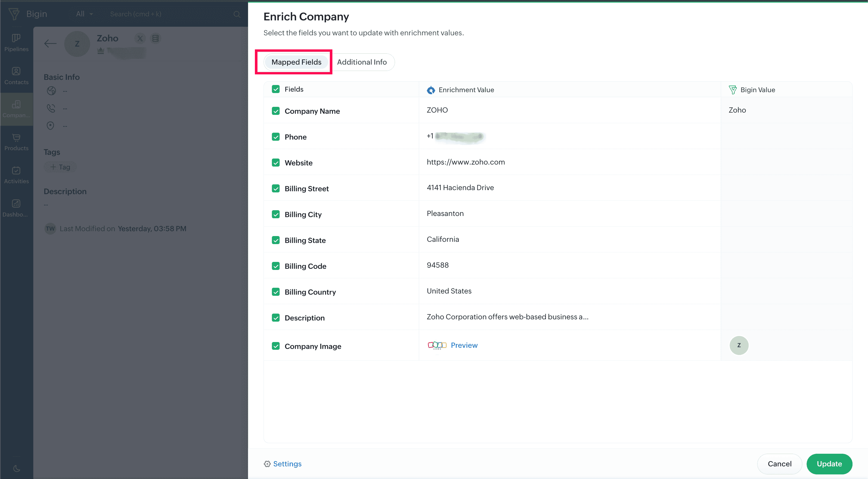Screen dimensions: 868x479
Task: Click the location pin icon in Basic Info
Action: (51, 126)
